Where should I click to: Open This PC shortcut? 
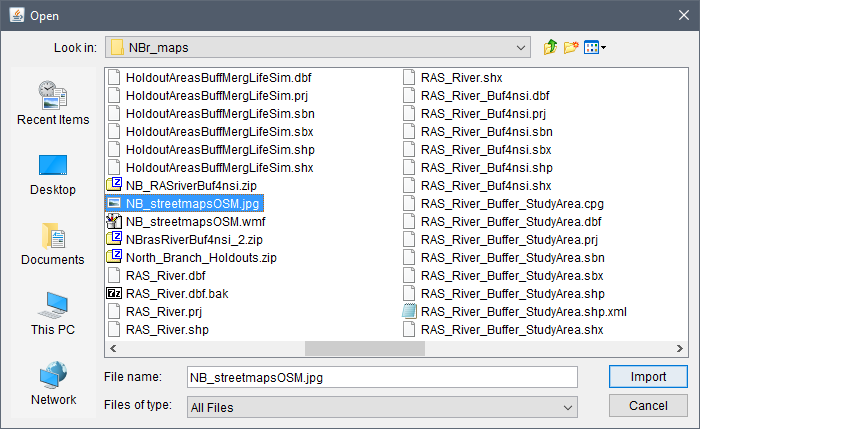(53, 314)
